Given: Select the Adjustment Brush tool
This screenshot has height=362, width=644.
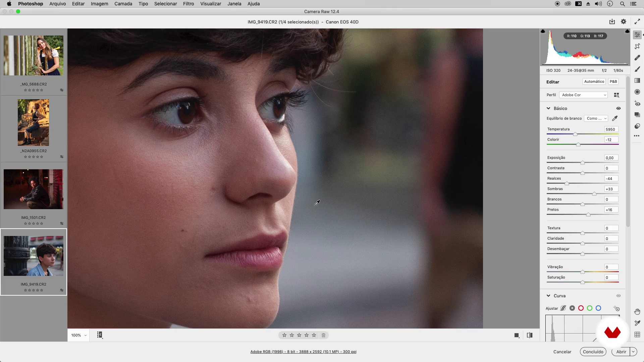Looking at the screenshot, I should tap(637, 69).
